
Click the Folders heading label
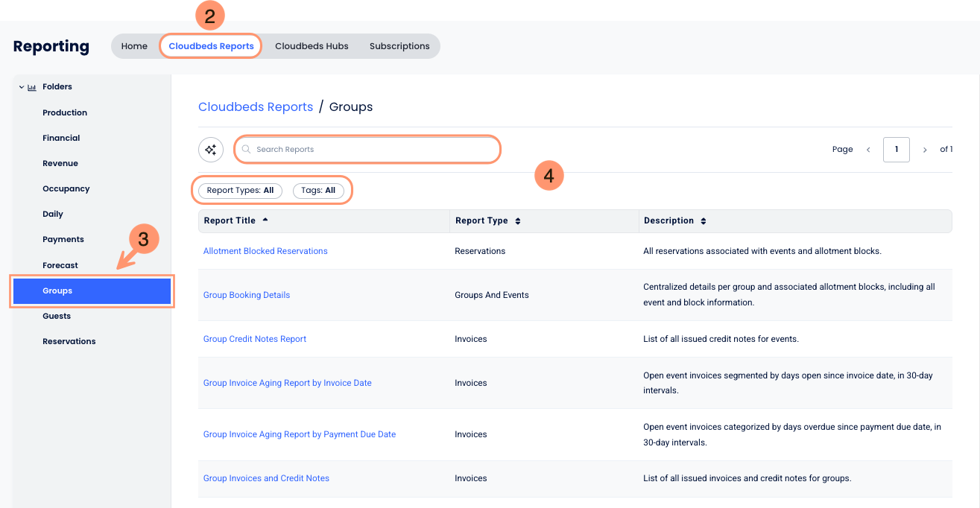click(57, 86)
